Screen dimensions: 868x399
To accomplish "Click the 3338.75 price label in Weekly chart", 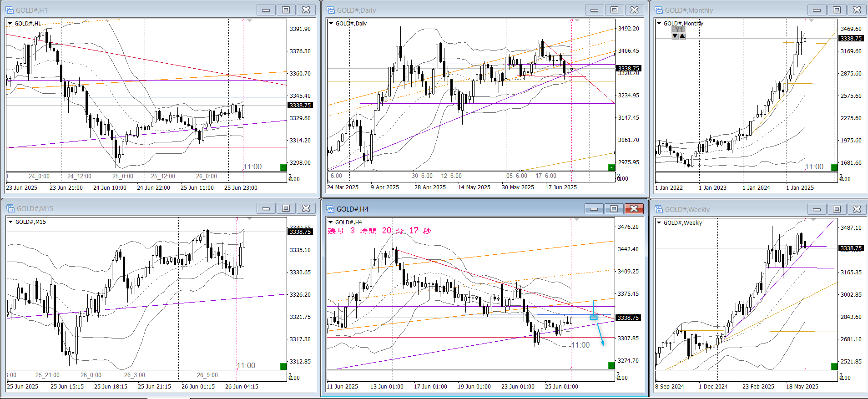I will [851, 248].
